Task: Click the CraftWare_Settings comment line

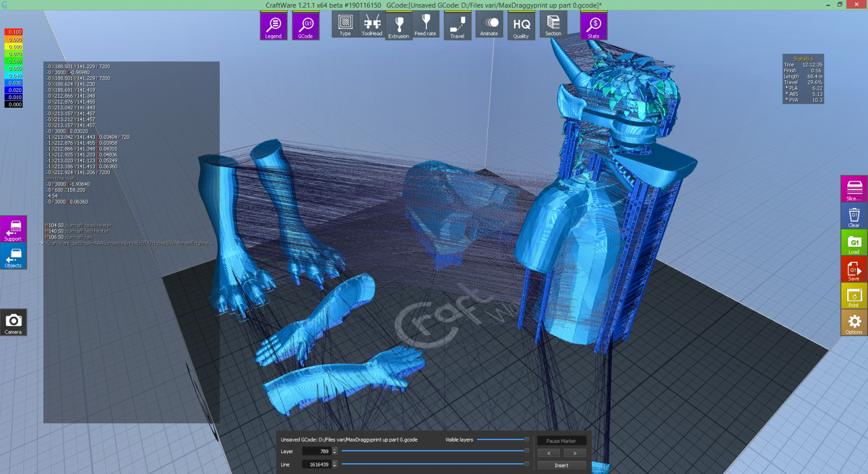Action: (x=128, y=243)
